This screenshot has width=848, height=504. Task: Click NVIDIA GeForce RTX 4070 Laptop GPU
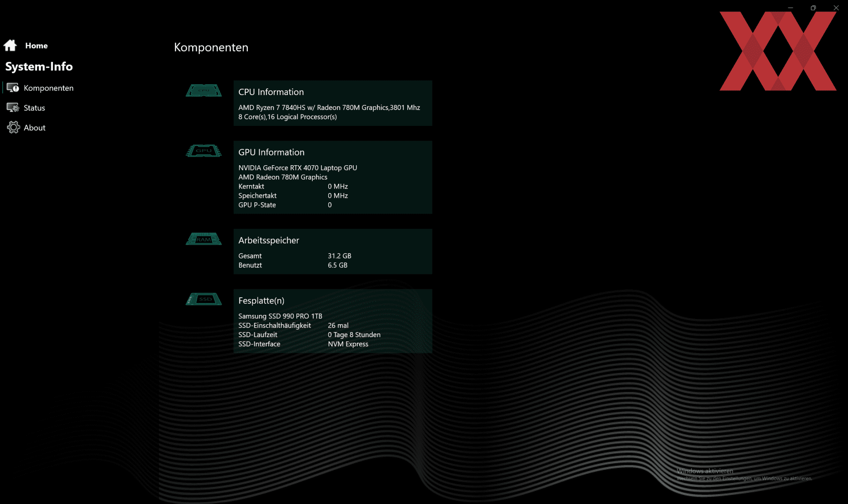tap(298, 168)
